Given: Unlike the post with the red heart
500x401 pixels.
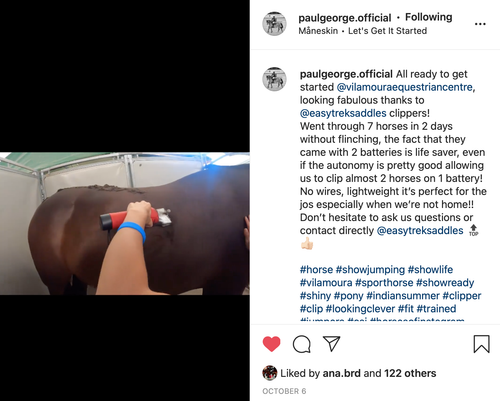Looking at the screenshot, I should 271,344.
